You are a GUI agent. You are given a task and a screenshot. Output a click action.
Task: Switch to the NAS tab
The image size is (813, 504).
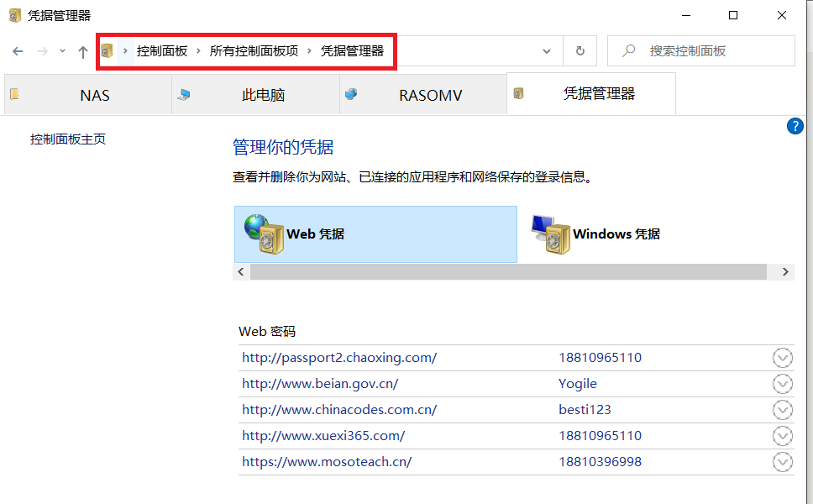click(x=88, y=94)
